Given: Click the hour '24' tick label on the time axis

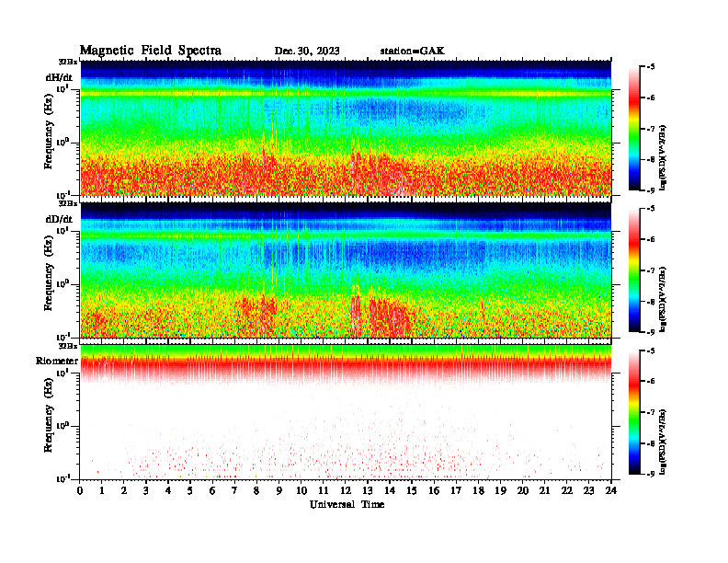Looking at the screenshot, I should (611, 491).
